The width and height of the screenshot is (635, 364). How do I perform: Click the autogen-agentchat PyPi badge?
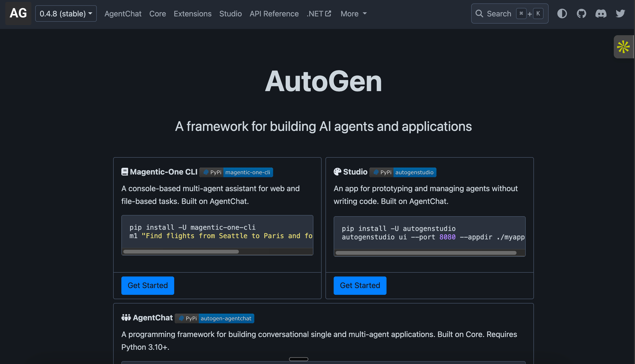pos(226,318)
